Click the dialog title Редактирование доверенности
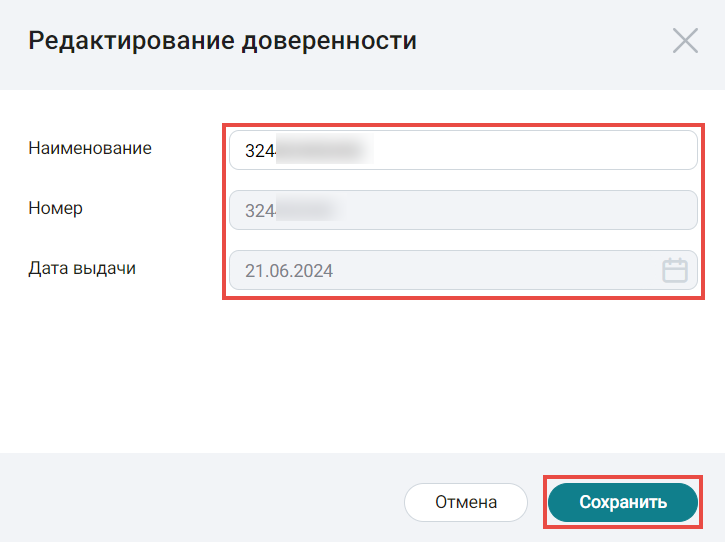This screenshot has width=725, height=542. 222,41
